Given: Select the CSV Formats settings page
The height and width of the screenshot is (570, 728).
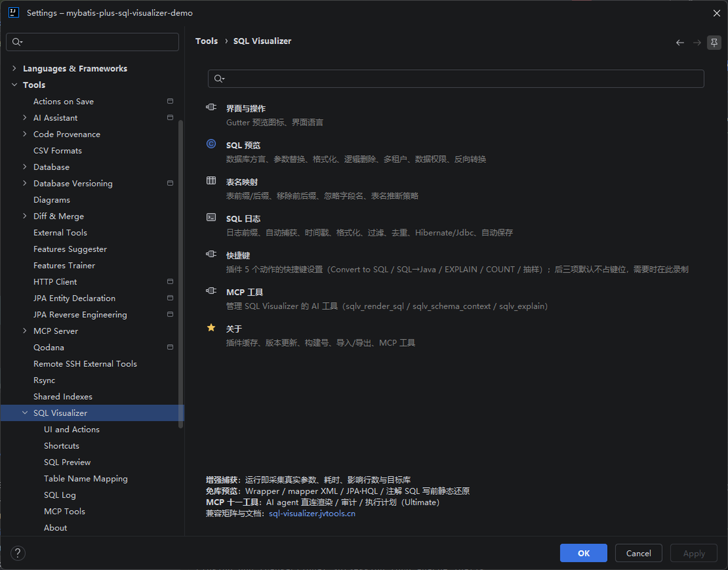Looking at the screenshot, I should [58, 150].
